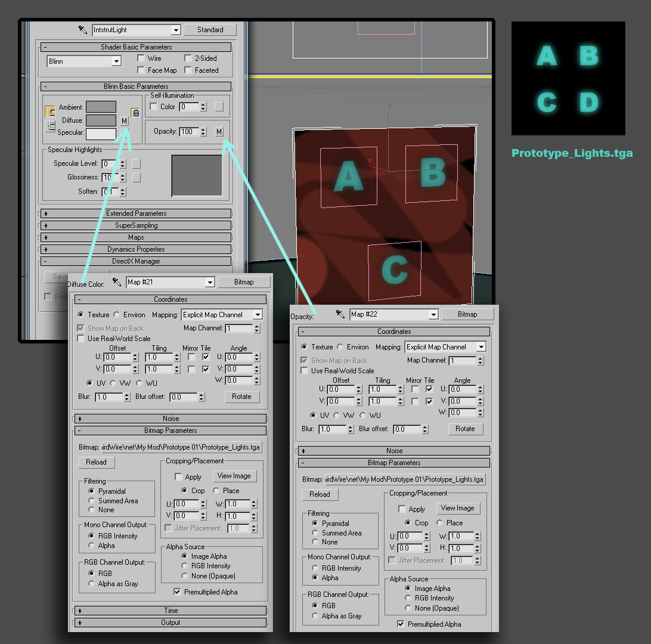
Task: Click the eyedropper icon beside IntstrutLight name
Action: 83,29
